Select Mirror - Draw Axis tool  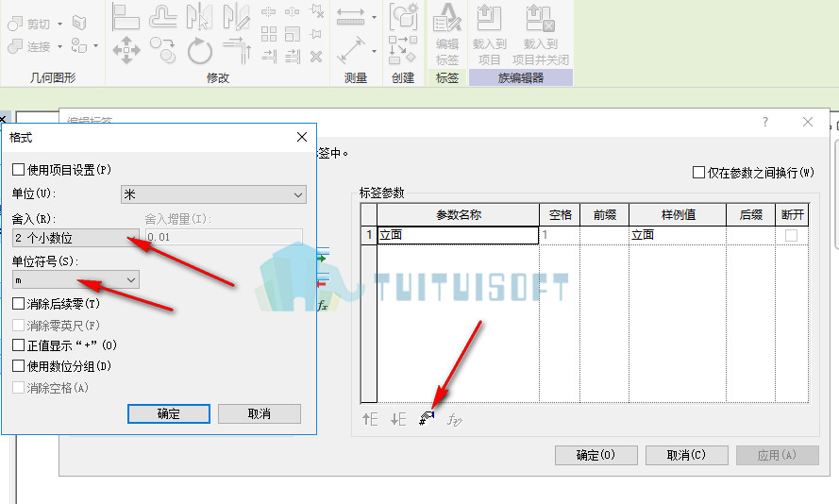point(236,17)
